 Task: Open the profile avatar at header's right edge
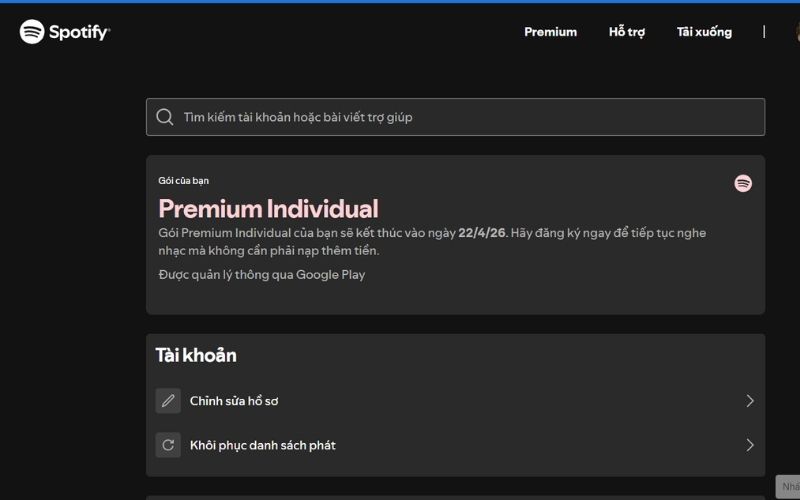pos(797,32)
